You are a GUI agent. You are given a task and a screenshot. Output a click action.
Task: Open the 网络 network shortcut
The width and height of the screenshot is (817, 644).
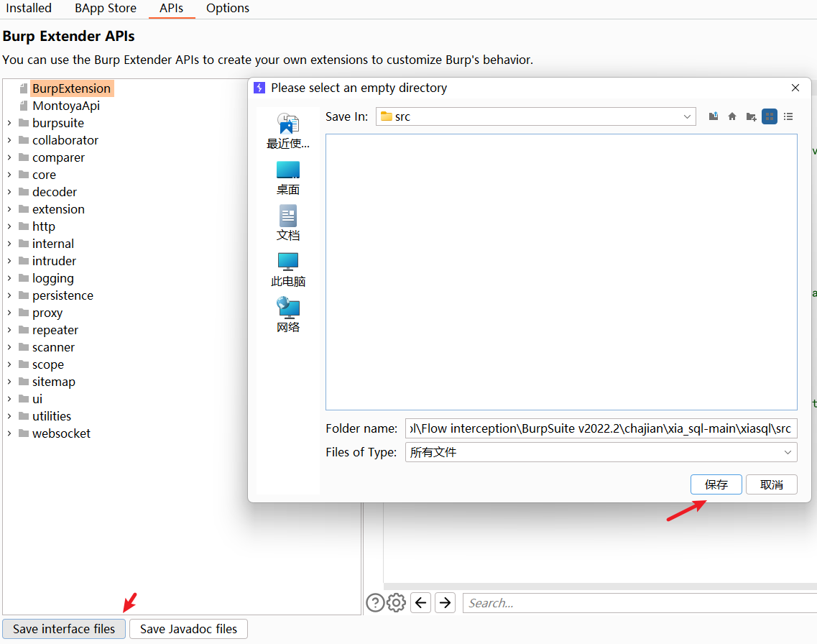pyautogui.click(x=288, y=316)
